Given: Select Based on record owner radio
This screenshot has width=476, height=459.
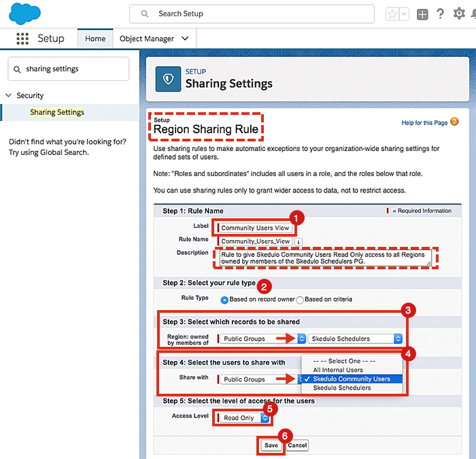Looking at the screenshot, I should [224, 301].
